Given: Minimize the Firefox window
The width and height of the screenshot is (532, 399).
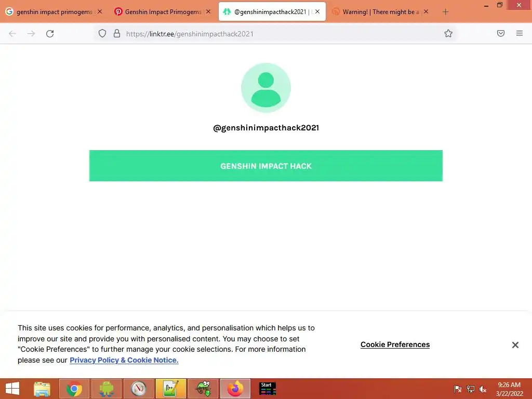Looking at the screenshot, I should (486, 5).
